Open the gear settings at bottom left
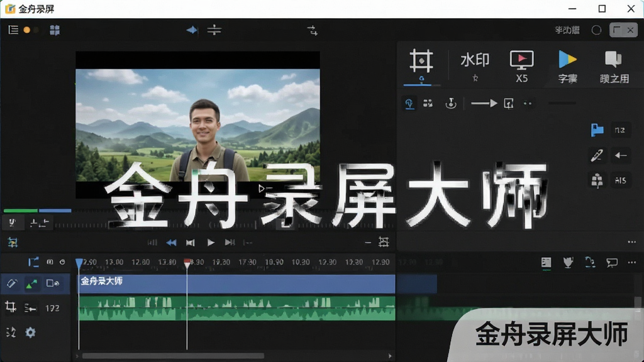Viewport: 644px width, 362px height. tap(30, 332)
